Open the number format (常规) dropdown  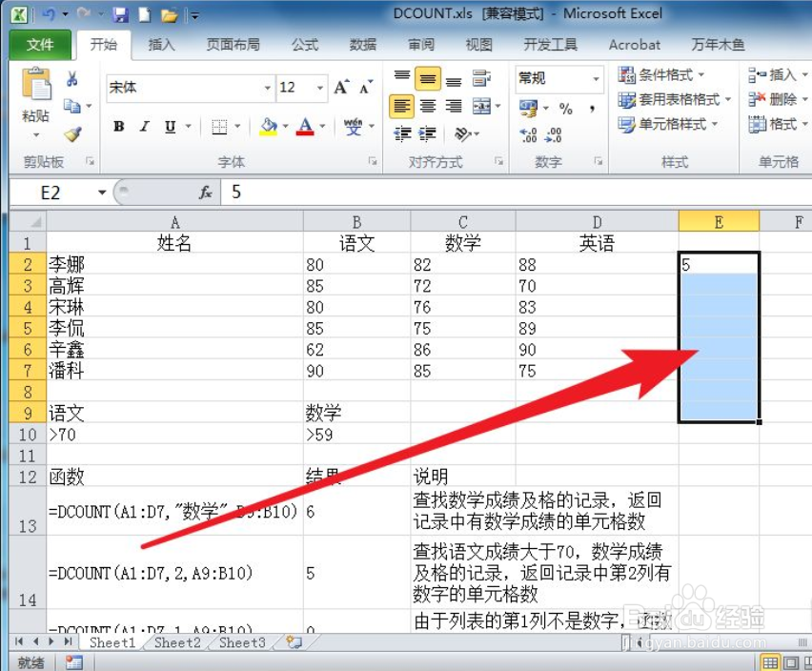[598, 80]
